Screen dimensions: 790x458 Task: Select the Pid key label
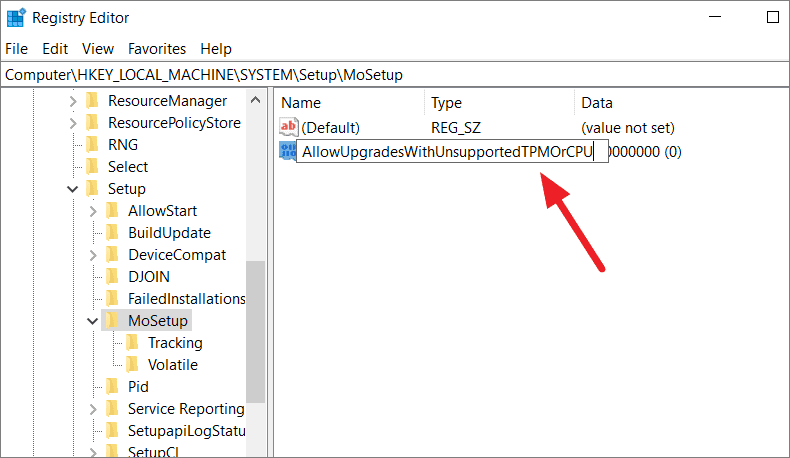pyautogui.click(x=138, y=386)
